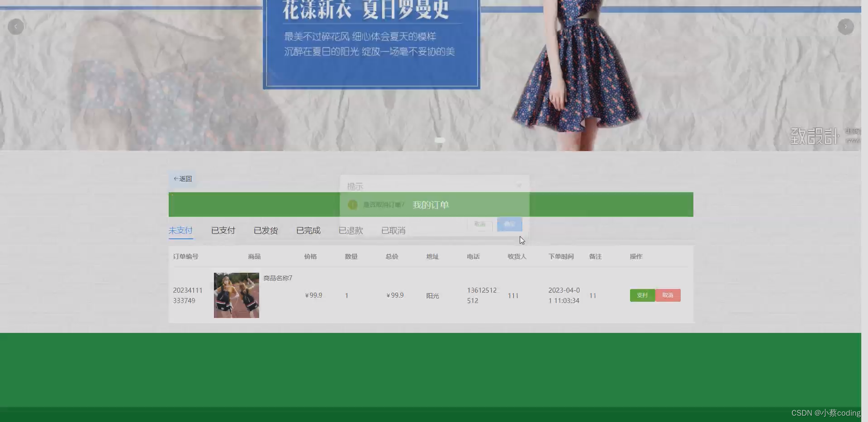Select the 已完成 tab

click(x=308, y=231)
